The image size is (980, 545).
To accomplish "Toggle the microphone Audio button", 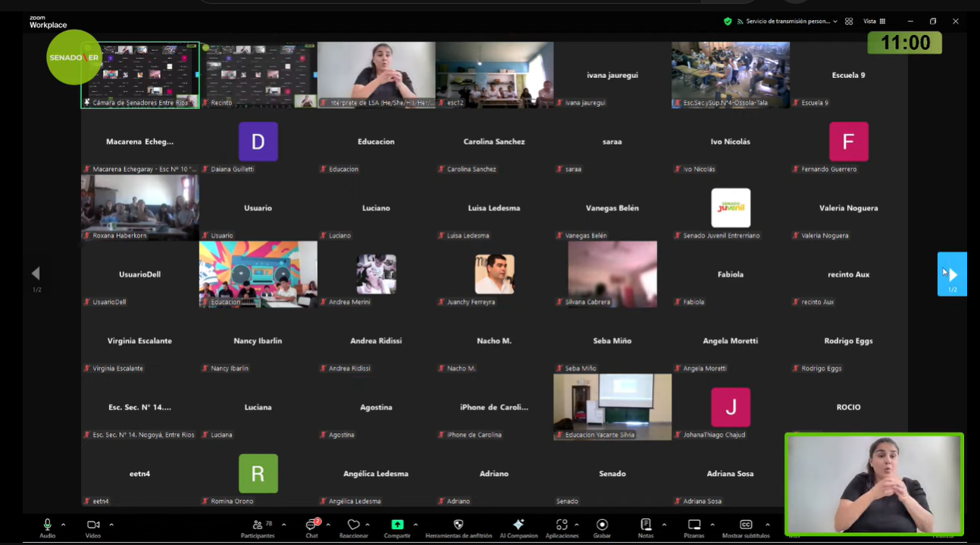I will (x=47, y=525).
